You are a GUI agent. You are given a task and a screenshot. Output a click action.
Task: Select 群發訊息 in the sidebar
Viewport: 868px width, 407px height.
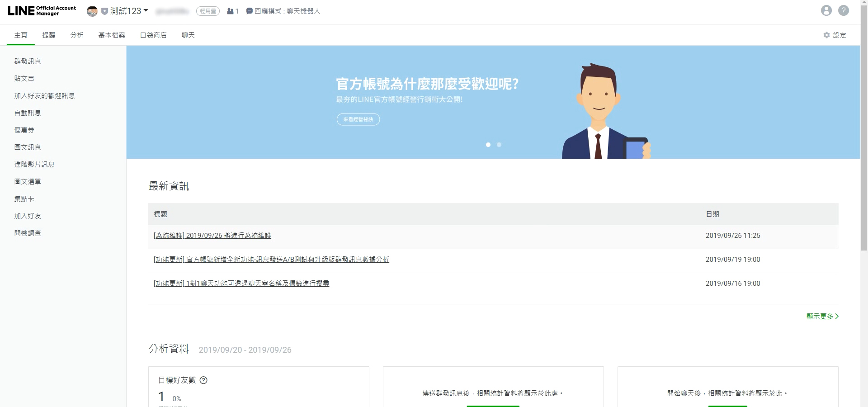[x=28, y=61]
